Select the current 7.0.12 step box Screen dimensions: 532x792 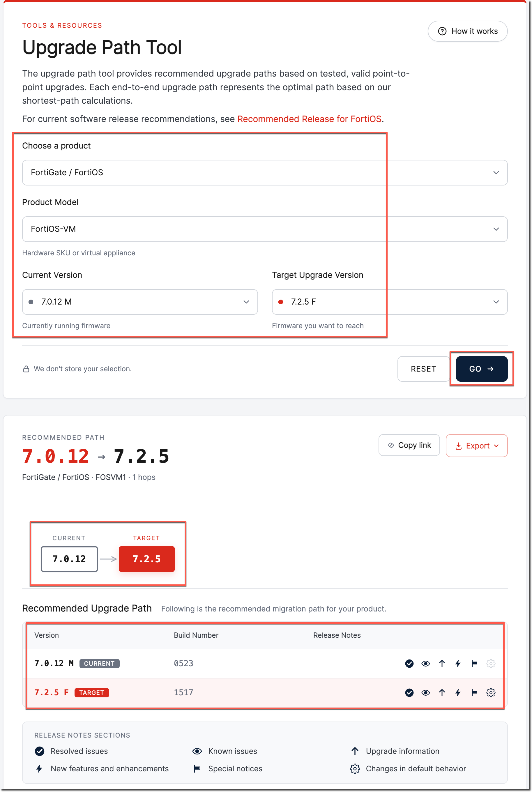[x=69, y=559]
